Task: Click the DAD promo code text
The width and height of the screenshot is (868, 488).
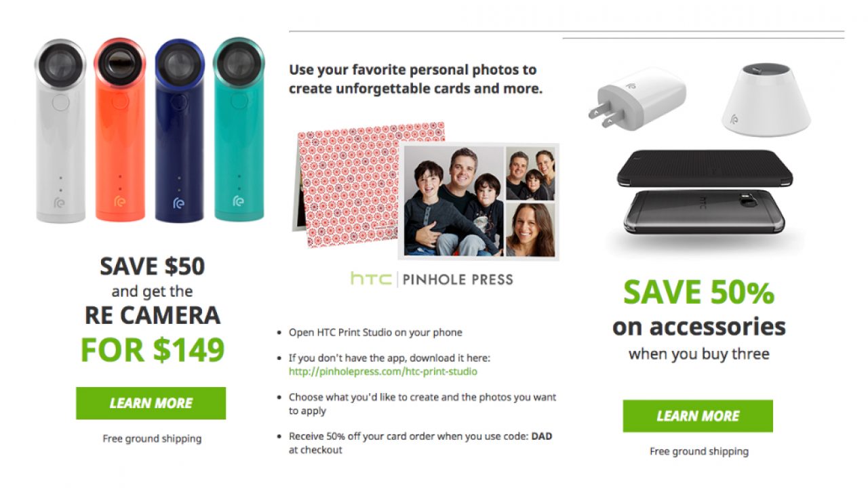Action: [541, 436]
